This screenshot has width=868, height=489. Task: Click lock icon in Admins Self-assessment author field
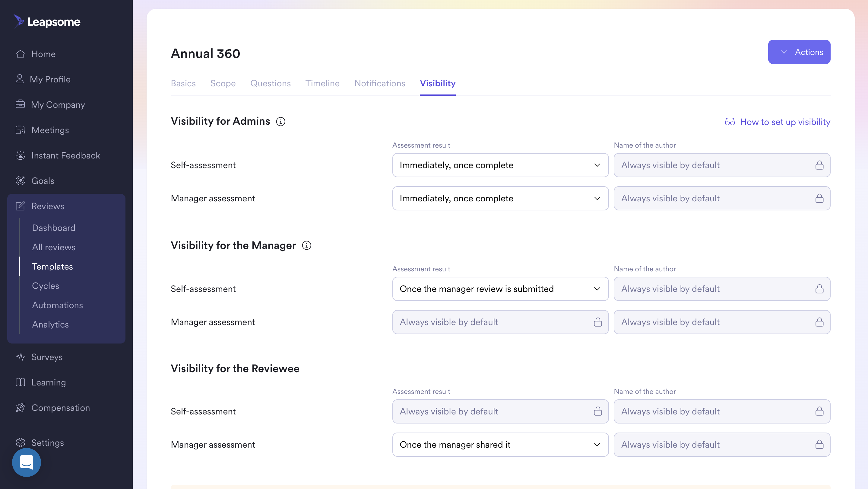pos(819,165)
